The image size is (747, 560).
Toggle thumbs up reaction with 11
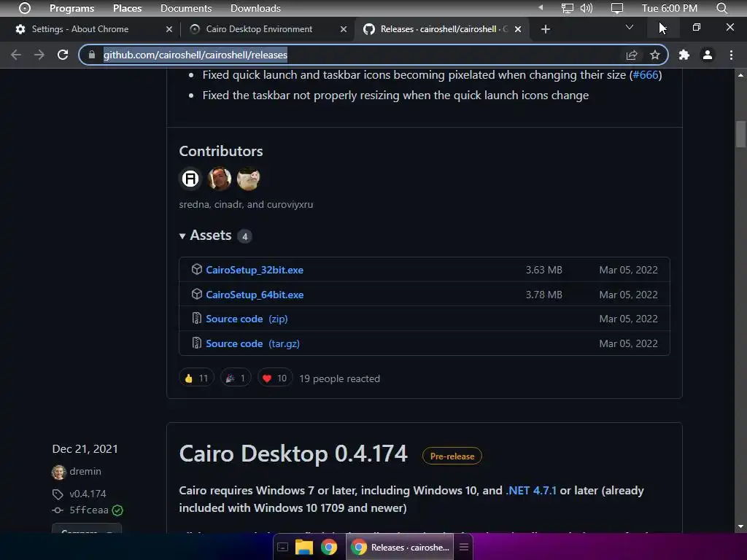[x=197, y=378]
